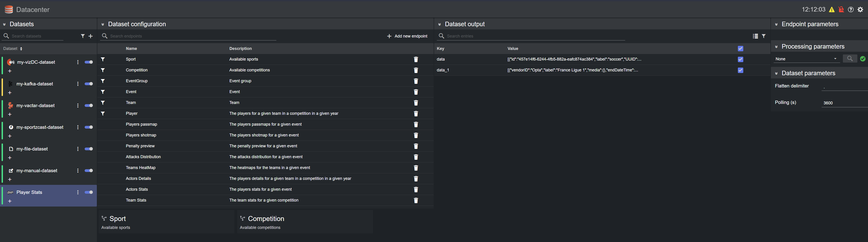
Task: Toggle the list view icon in Dataset output
Action: [x=756, y=36]
